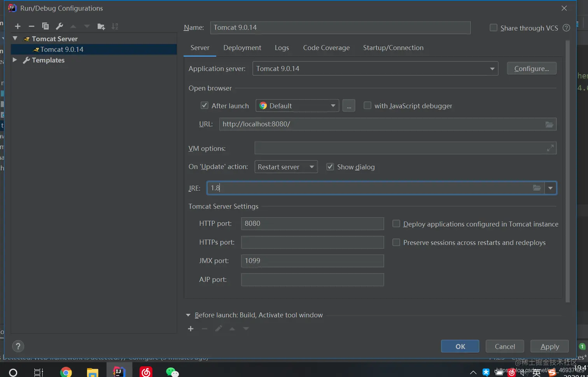Click the HTTP port field
Image resolution: width=588 pixels, height=377 pixels.
[x=312, y=223]
